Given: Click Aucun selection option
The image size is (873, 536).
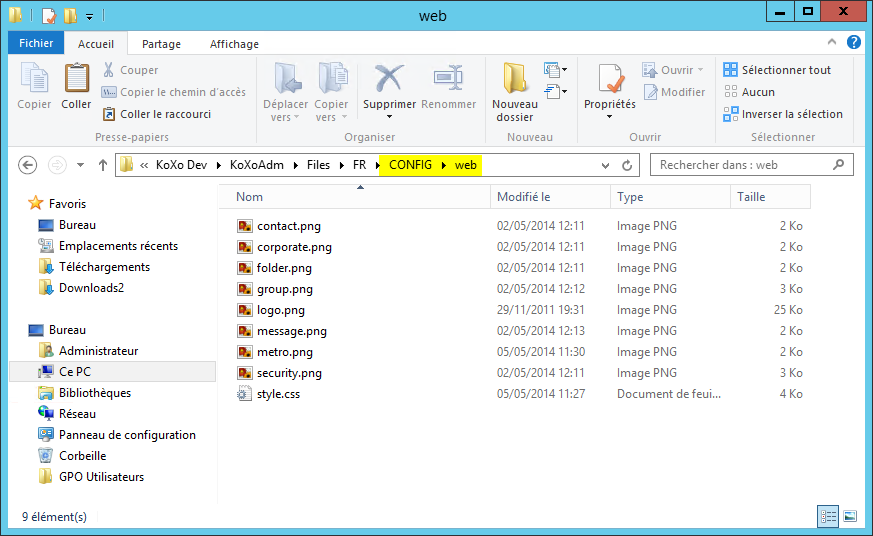Looking at the screenshot, I should [749, 92].
